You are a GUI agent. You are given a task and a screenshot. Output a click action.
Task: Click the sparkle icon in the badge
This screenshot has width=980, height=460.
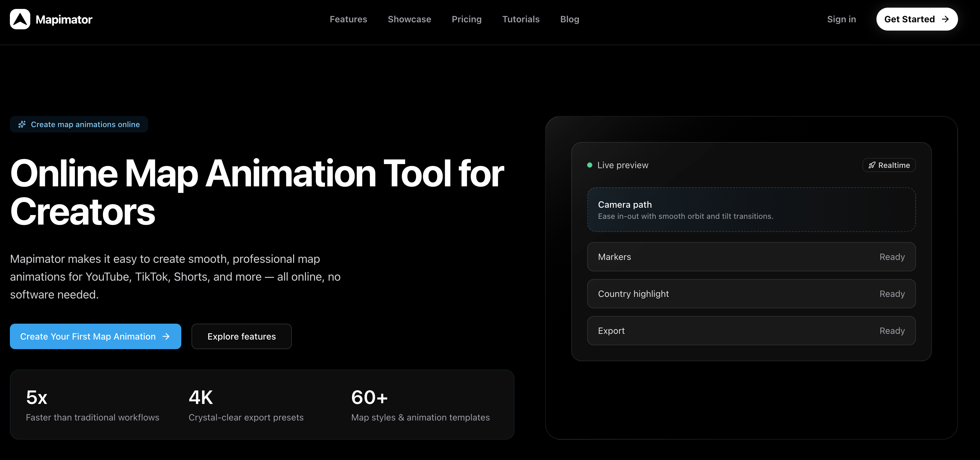pyautogui.click(x=22, y=125)
